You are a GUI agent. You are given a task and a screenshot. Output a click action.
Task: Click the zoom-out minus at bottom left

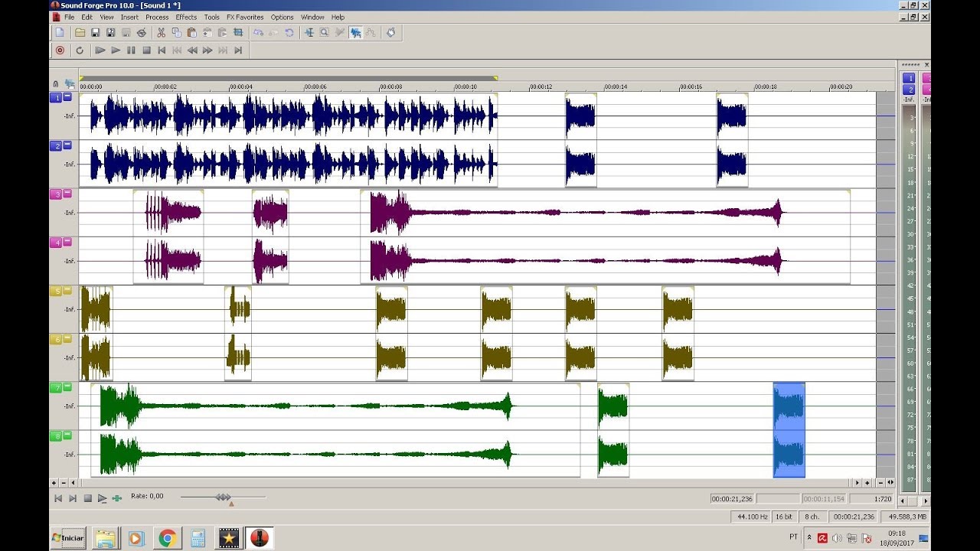coord(64,483)
